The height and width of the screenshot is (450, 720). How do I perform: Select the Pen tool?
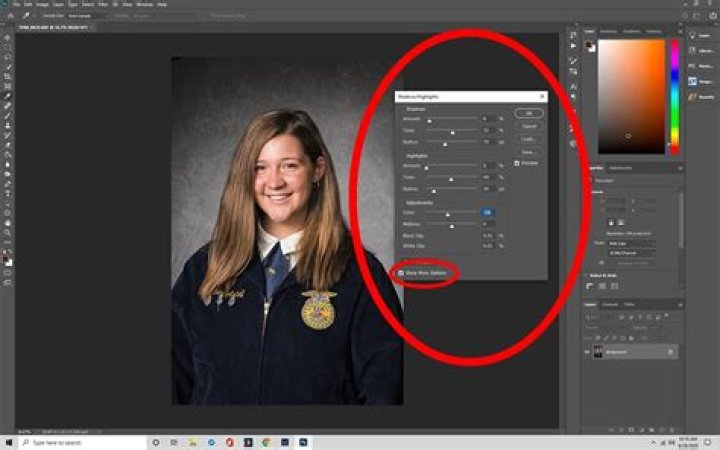8,183
